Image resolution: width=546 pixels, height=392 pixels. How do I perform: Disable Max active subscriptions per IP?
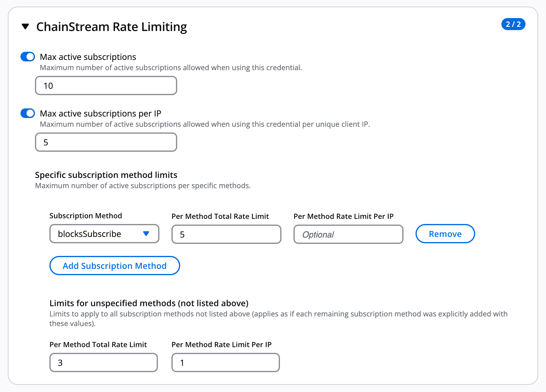click(x=27, y=114)
